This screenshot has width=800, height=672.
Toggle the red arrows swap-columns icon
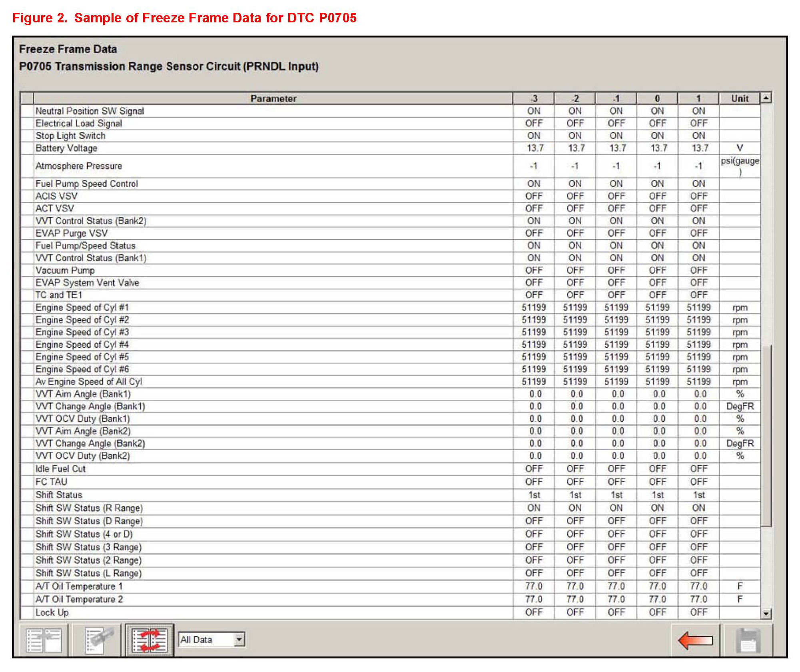click(x=150, y=640)
